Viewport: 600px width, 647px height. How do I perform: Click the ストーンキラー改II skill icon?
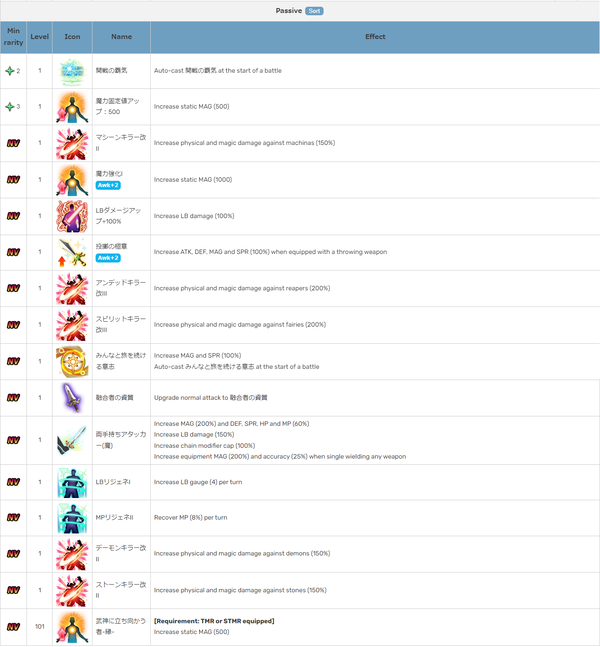click(72, 590)
